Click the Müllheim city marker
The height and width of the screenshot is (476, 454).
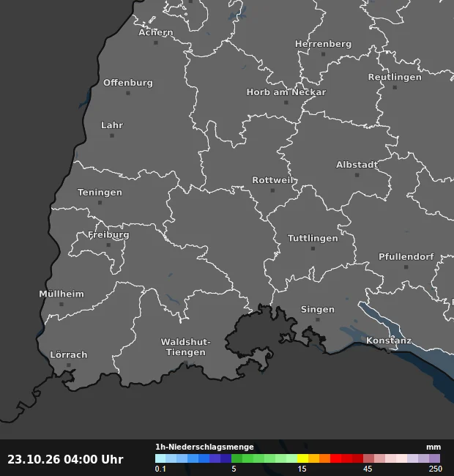pyautogui.click(x=62, y=304)
